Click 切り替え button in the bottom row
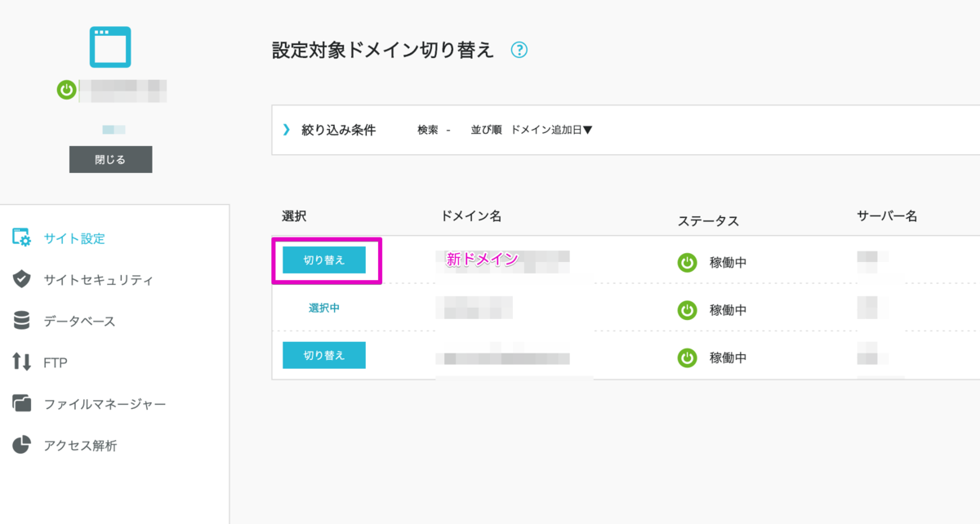This screenshot has height=524, width=980. [x=324, y=355]
